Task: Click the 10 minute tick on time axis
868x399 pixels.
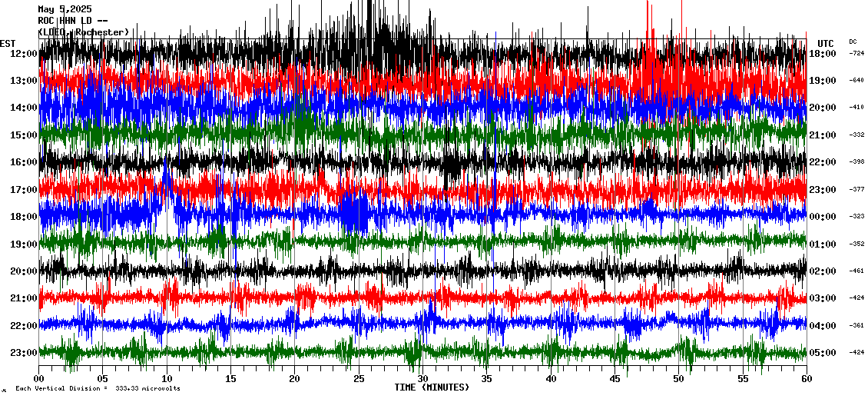Action: point(167,379)
